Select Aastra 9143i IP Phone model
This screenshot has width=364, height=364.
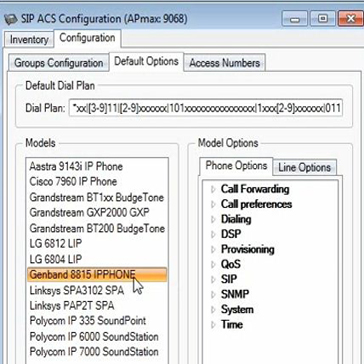(97, 166)
